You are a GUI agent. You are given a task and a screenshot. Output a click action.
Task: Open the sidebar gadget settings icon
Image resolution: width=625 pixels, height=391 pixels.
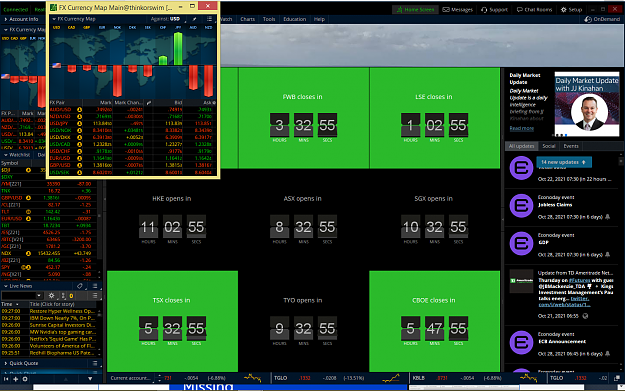(x=25, y=379)
